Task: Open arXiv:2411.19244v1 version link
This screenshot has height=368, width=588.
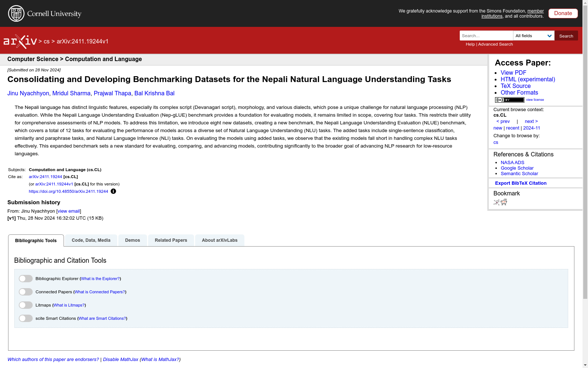Action: 54,184
